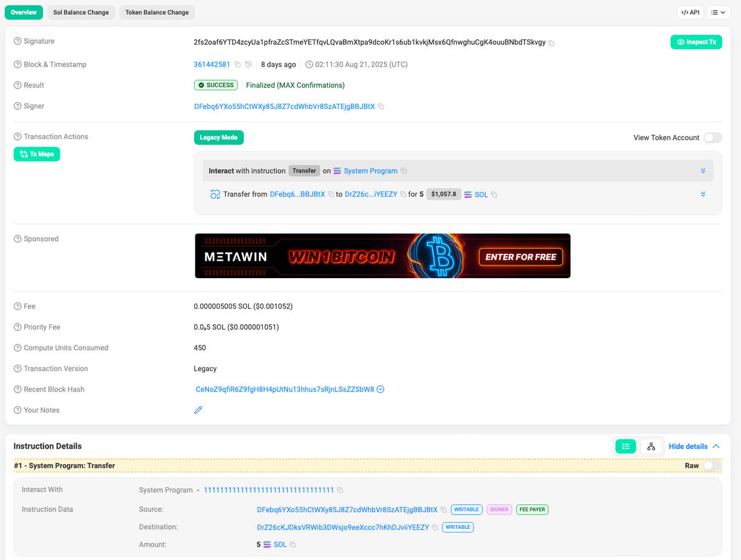
Task: Copy the System Program address in Instruction Details
Action: [340, 490]
